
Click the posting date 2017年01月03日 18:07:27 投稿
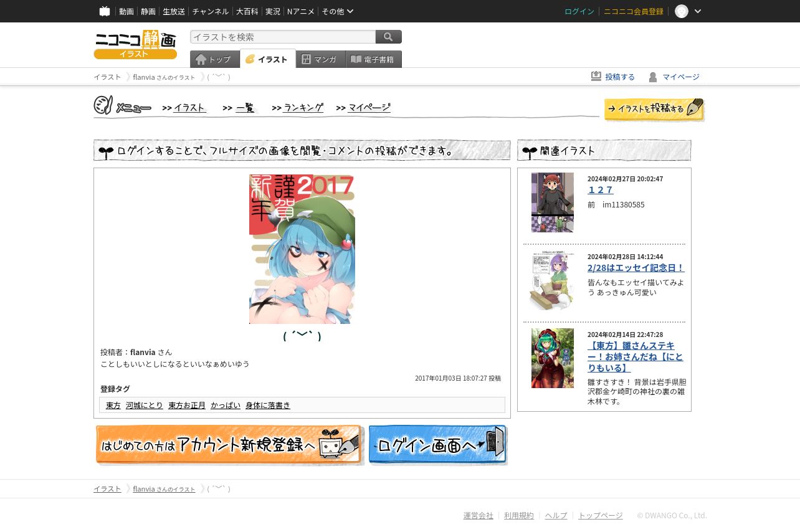(x=458, y=378)
